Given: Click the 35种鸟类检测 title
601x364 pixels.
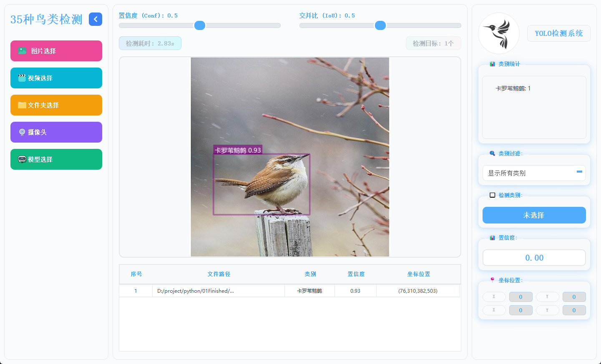Looking at the screenshot, I should [46, 19].
